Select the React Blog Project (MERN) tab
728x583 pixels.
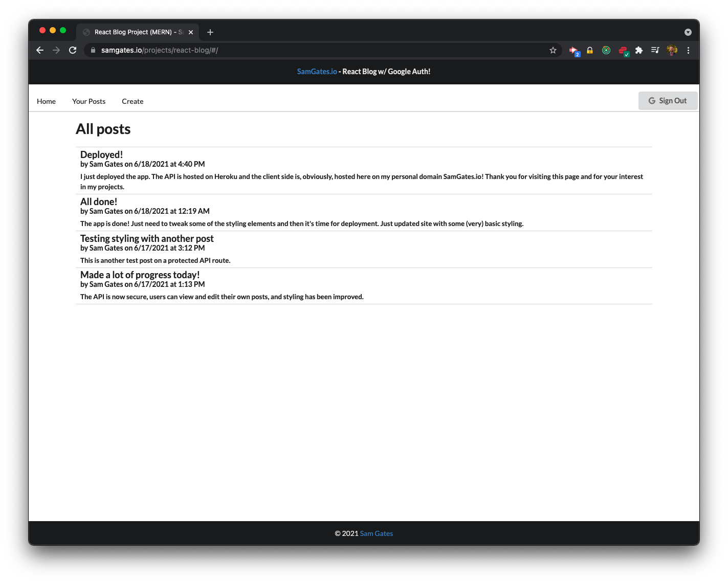[138, 32]
